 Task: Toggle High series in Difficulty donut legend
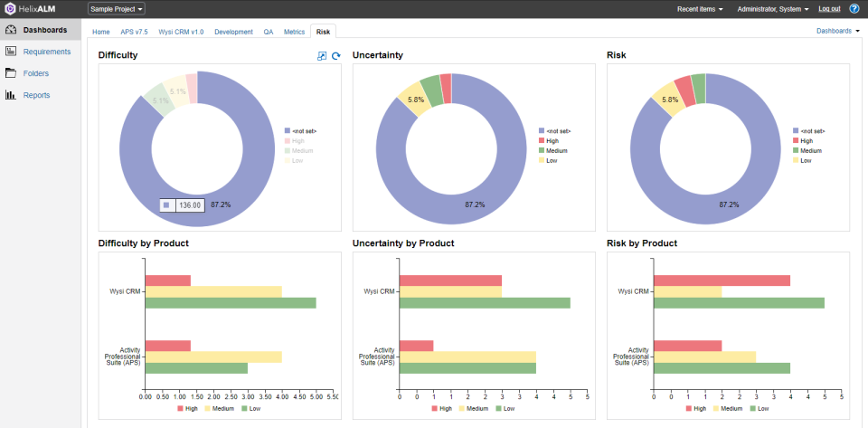click(295, 140)
